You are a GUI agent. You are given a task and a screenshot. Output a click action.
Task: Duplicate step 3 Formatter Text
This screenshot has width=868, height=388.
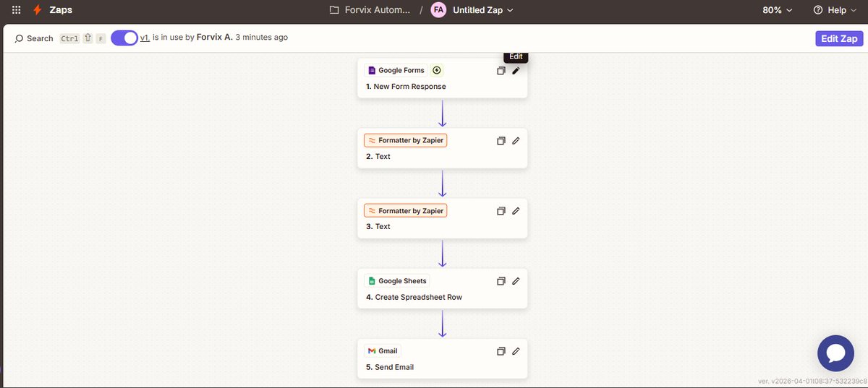tap(501, 211)
